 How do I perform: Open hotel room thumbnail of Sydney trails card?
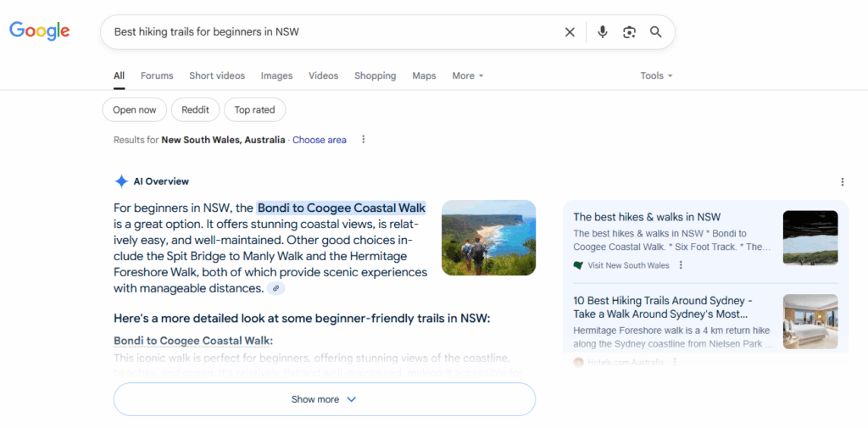[x=810, y=322]
